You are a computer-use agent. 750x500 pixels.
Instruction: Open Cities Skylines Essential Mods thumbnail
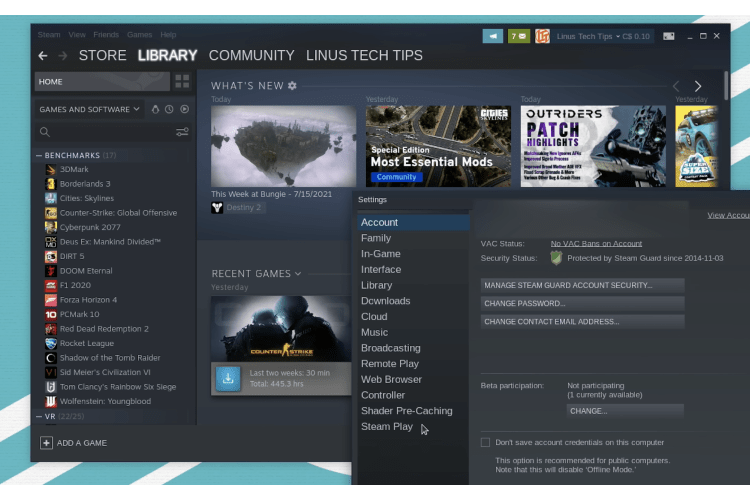click(438, 146)
